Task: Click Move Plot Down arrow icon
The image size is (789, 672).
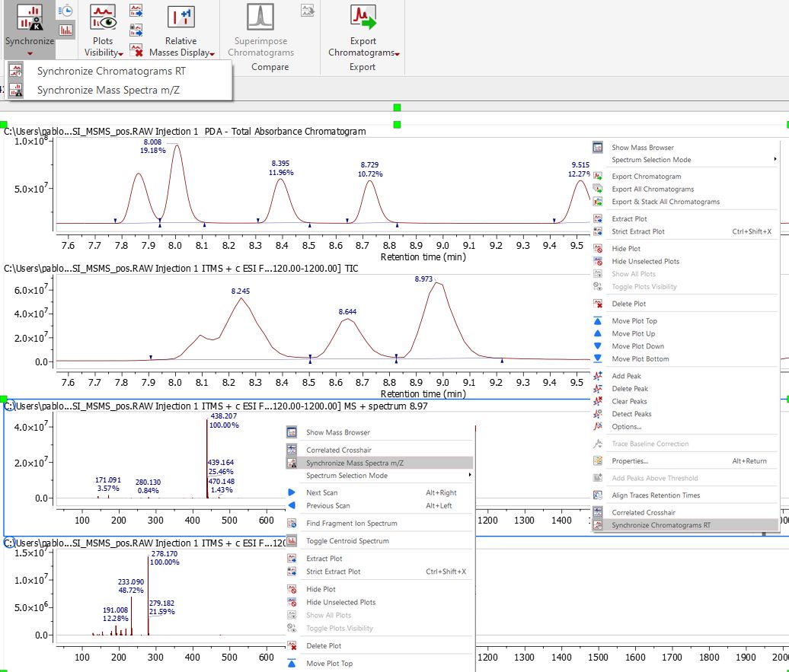Action: (x=598, y=346)
